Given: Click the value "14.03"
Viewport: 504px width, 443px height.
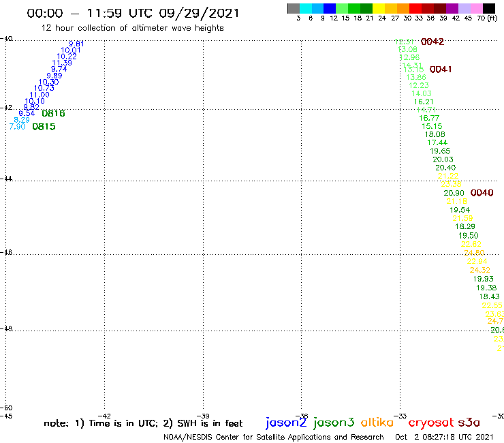Looking at the screenshot, I should click(422, 93).
